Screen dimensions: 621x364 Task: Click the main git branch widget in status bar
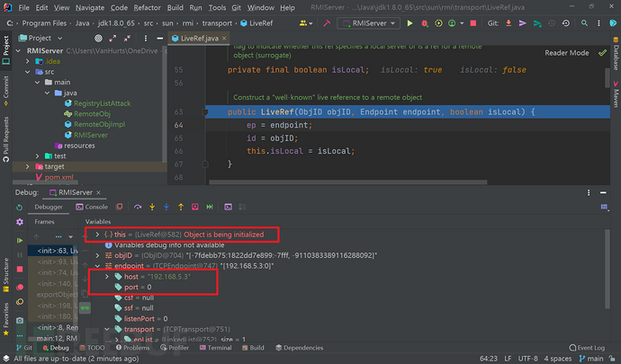click(591, 359)
